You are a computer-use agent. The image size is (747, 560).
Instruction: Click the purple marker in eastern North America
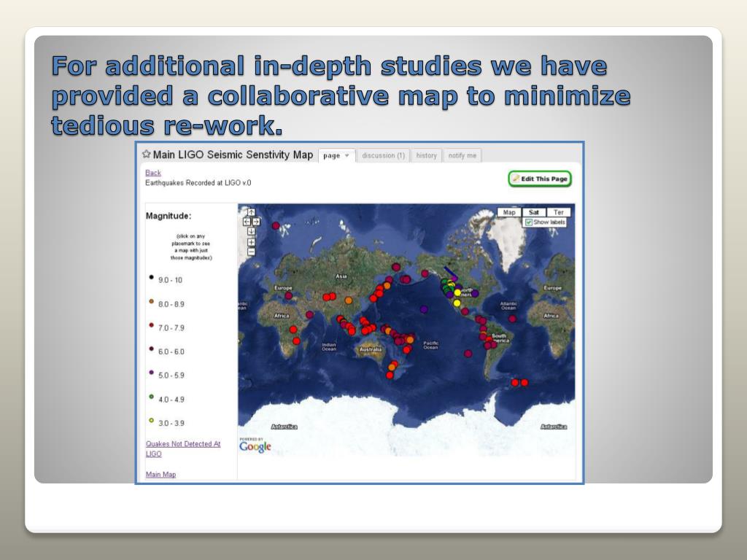click(474, 293)
